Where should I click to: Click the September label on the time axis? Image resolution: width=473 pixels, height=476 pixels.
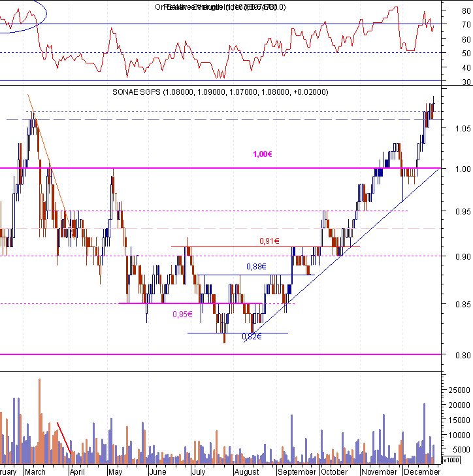[297, 472]
